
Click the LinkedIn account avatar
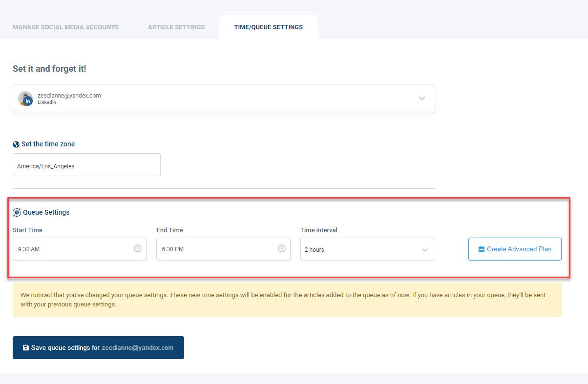coord(25,99)
